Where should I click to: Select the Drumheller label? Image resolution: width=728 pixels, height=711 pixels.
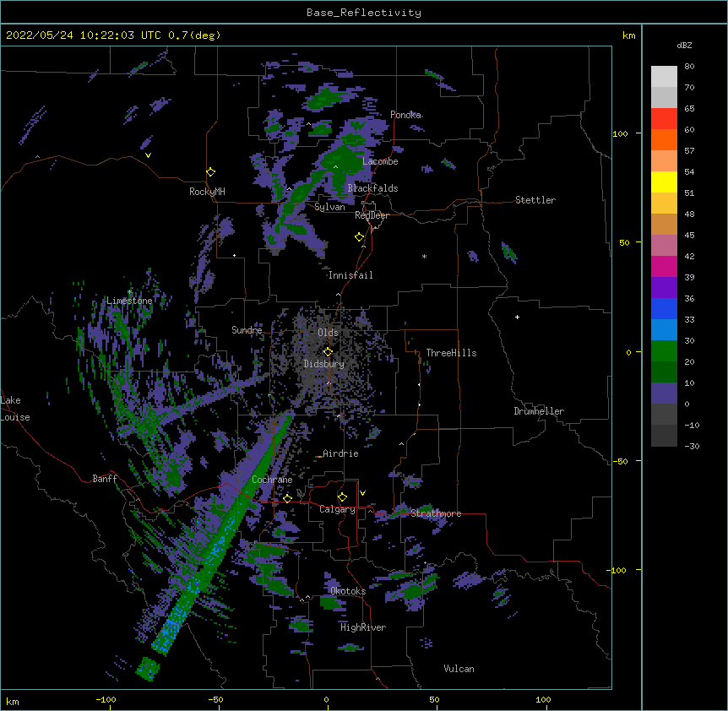coord(539,411)
